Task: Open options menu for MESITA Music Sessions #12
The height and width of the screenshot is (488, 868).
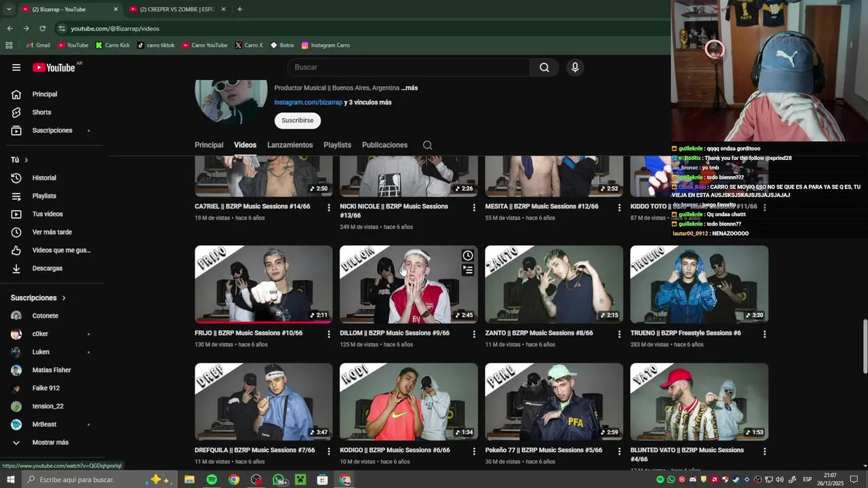Action: pyautogui.click(x=619, y=207)
